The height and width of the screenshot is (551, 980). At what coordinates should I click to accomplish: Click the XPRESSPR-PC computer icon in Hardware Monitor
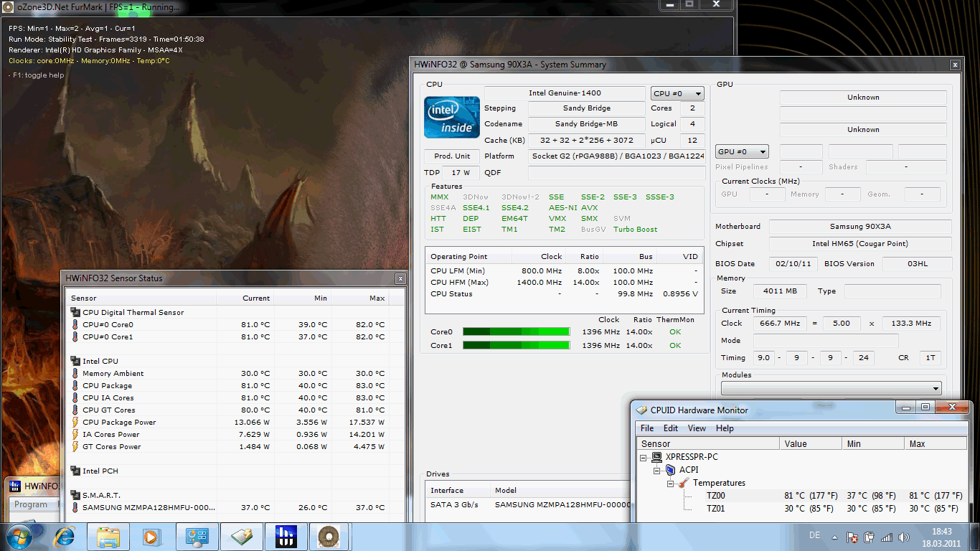(x=656, y=457)
